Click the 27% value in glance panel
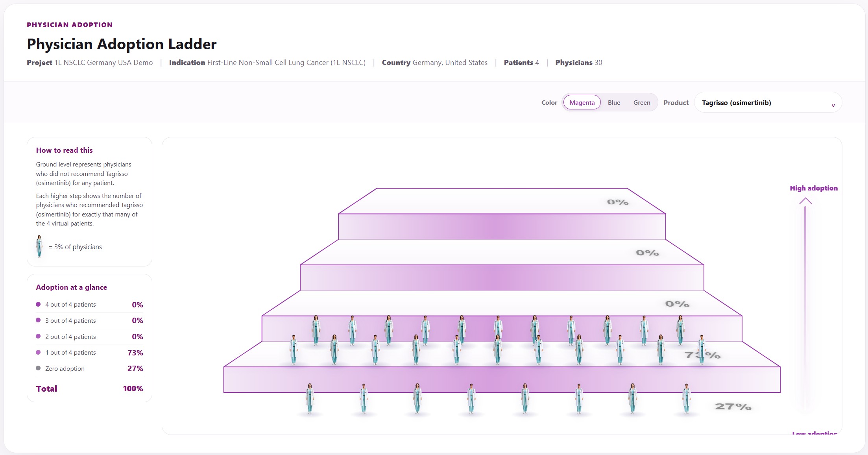The image size is (868, 455). pyautogui.click(x=135, y=368)
